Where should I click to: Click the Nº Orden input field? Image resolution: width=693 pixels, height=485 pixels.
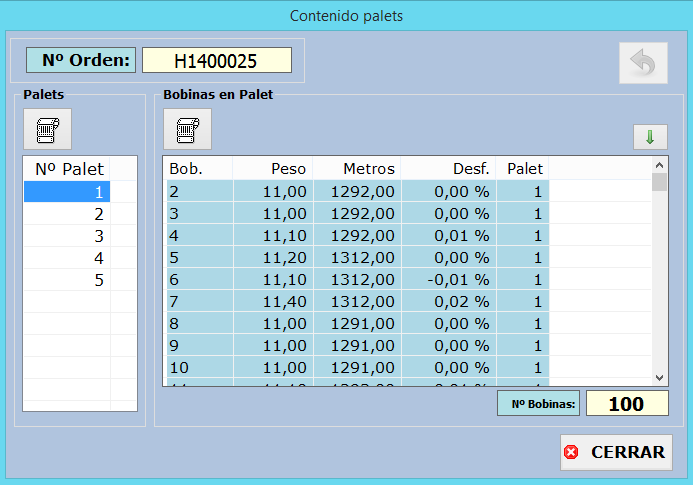coord(216,61)
